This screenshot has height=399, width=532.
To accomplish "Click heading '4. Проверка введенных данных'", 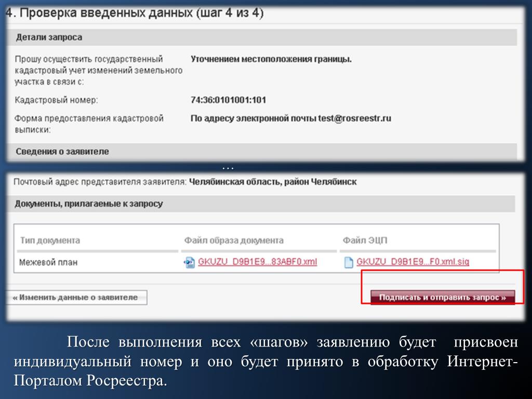I will click(135, 13).
